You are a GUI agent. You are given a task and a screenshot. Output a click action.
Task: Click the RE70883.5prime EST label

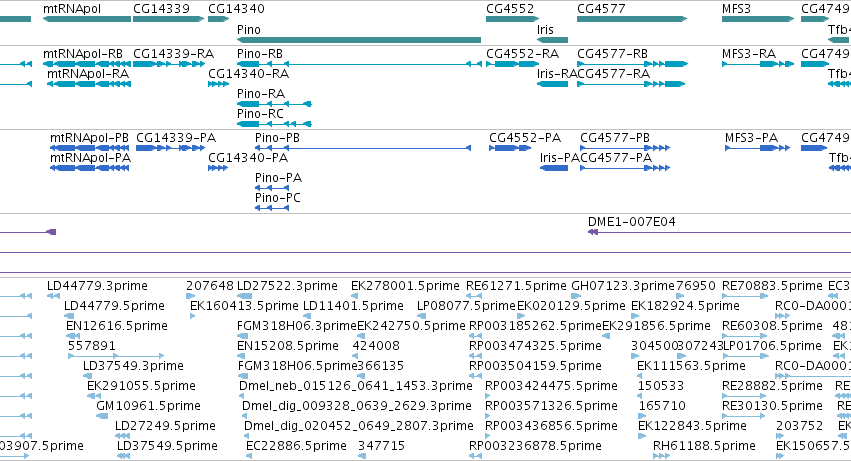click(772, 286)
